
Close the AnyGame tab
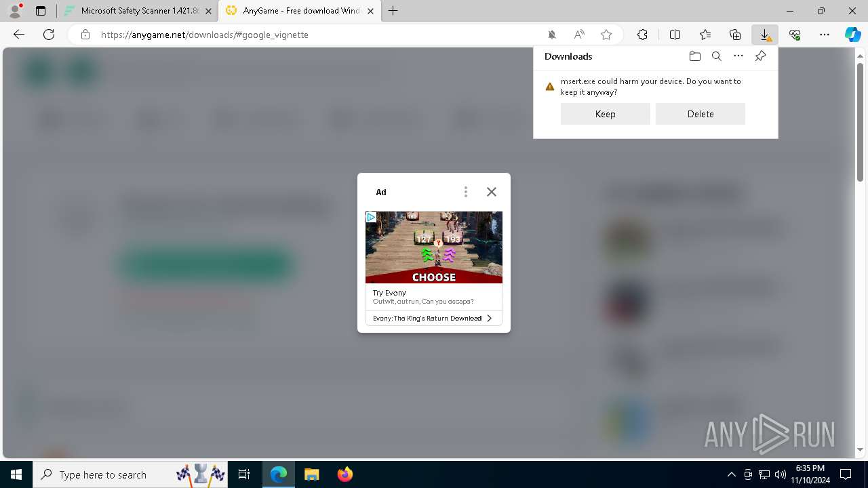click(370, 11)
